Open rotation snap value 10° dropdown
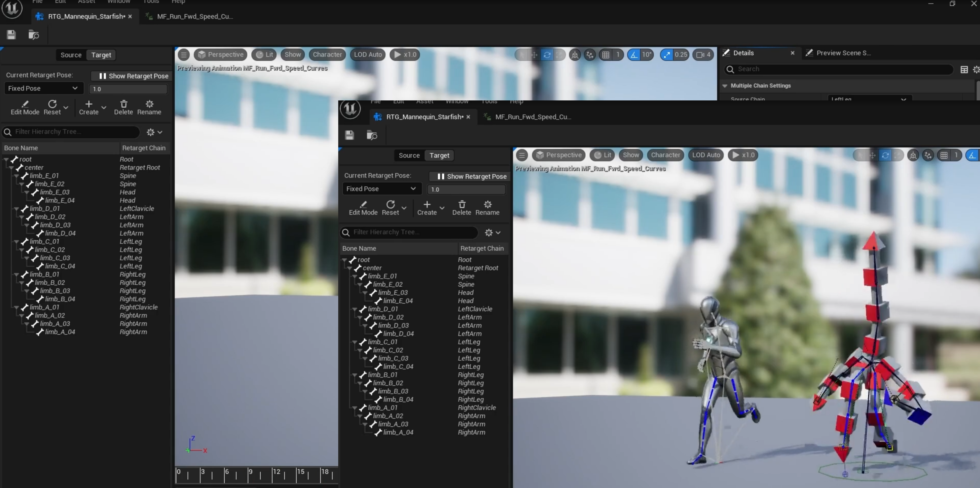This screenshot has width=980, height=488. [x=646, y=55]
